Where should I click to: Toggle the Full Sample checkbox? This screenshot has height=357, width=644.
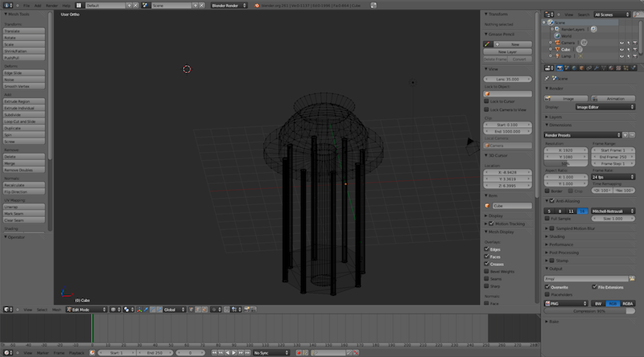547,219
